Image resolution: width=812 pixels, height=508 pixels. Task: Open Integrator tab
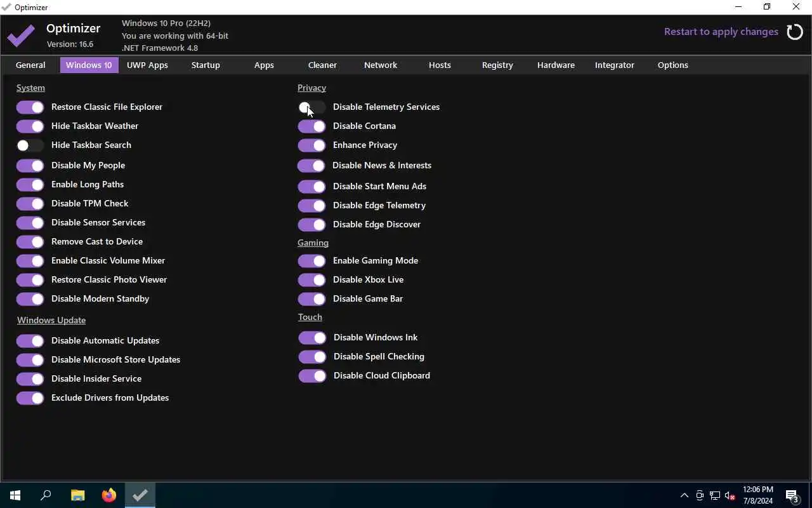pos(614,65)
